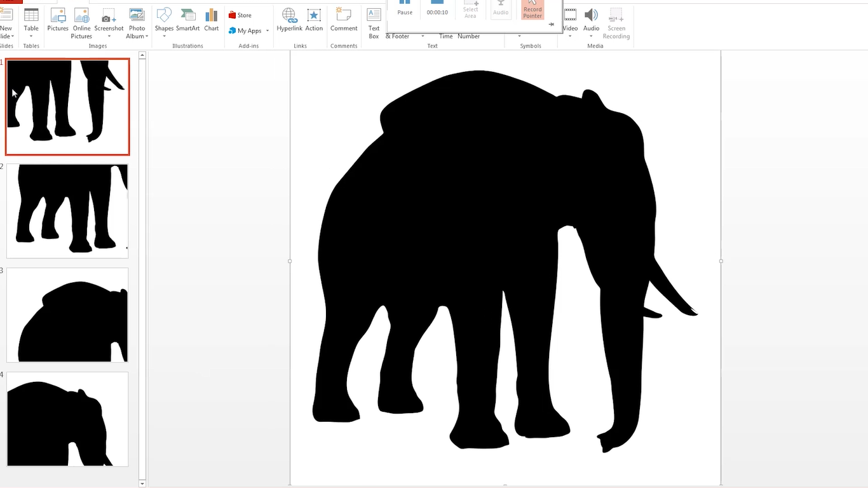
Task: Add a new Comment
Action: 344,20
